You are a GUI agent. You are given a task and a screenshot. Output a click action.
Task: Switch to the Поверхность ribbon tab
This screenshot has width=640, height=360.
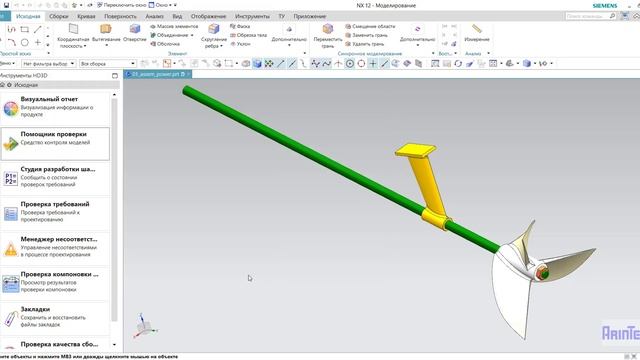120,16
